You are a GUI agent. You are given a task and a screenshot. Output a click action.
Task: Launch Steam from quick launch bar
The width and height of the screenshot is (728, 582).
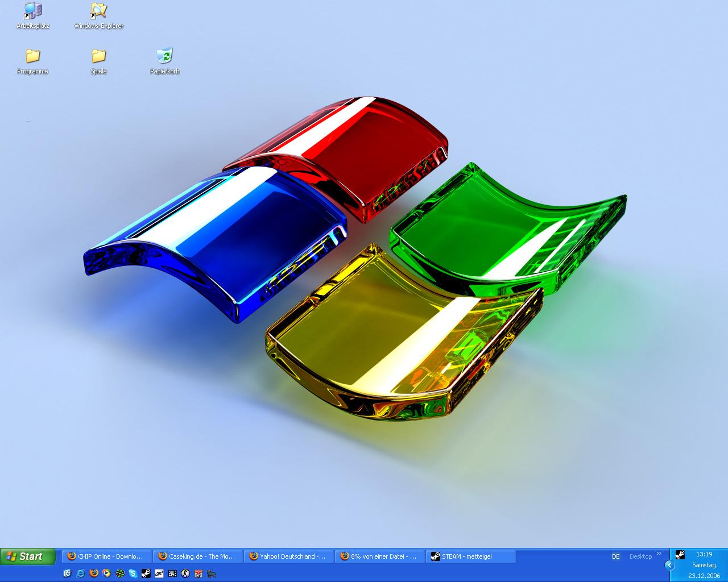[x=146, y=573]
